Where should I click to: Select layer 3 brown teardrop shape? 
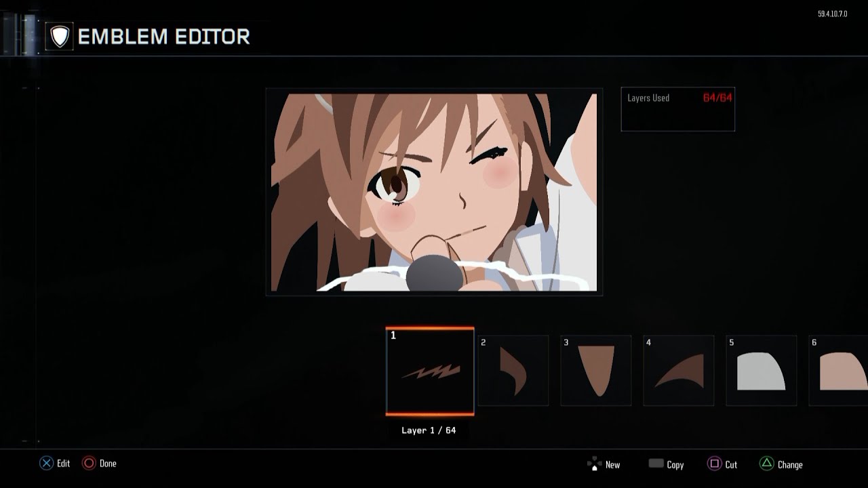pos(596,371)
